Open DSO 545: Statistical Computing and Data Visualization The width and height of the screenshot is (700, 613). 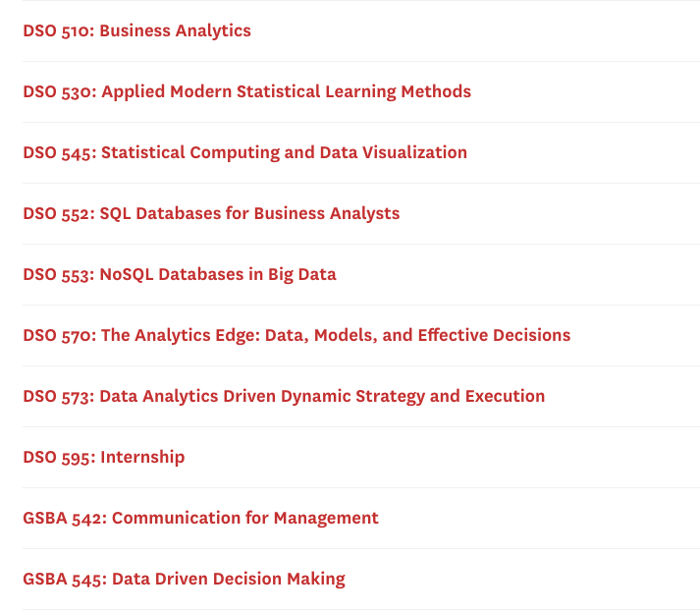click(245, 152)
